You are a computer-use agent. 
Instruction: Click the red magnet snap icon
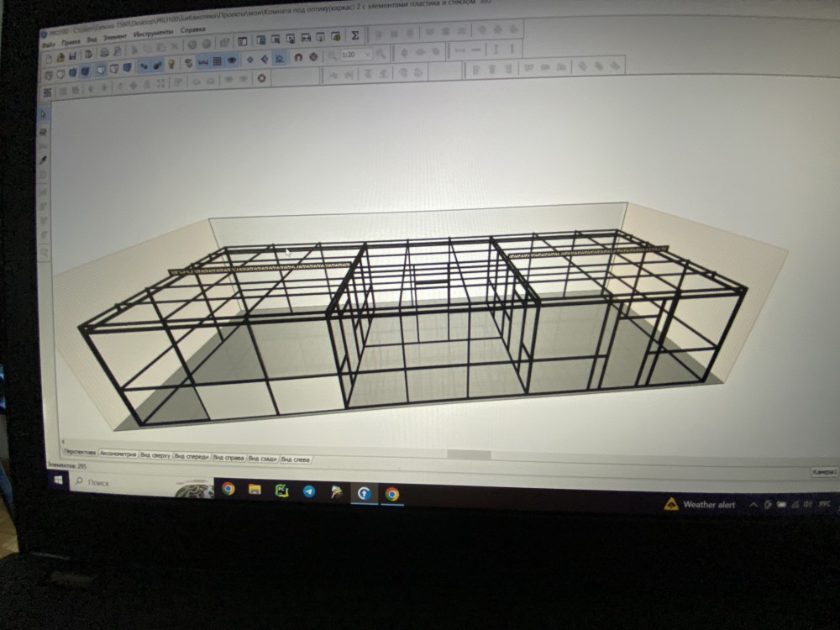tap(297, 58)
